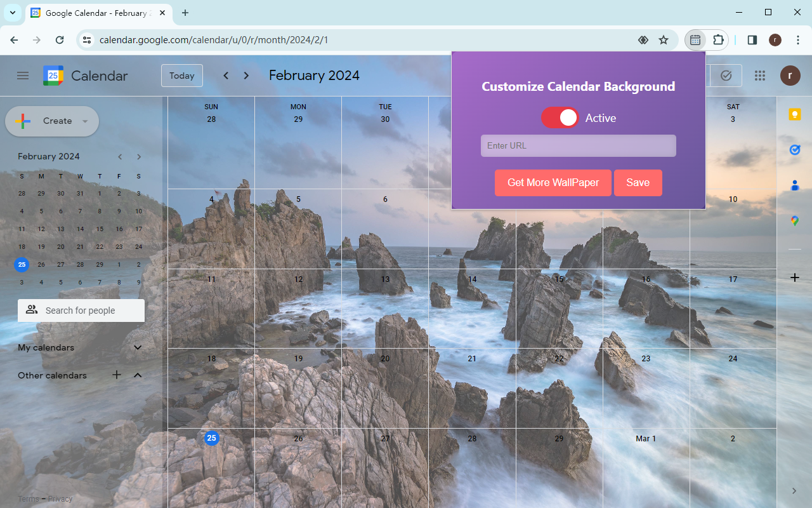Image resolution: width=812 pixels, height=508 pixels.
Task: Select today, the 25th, in month grid
Action: click(212, 438)
